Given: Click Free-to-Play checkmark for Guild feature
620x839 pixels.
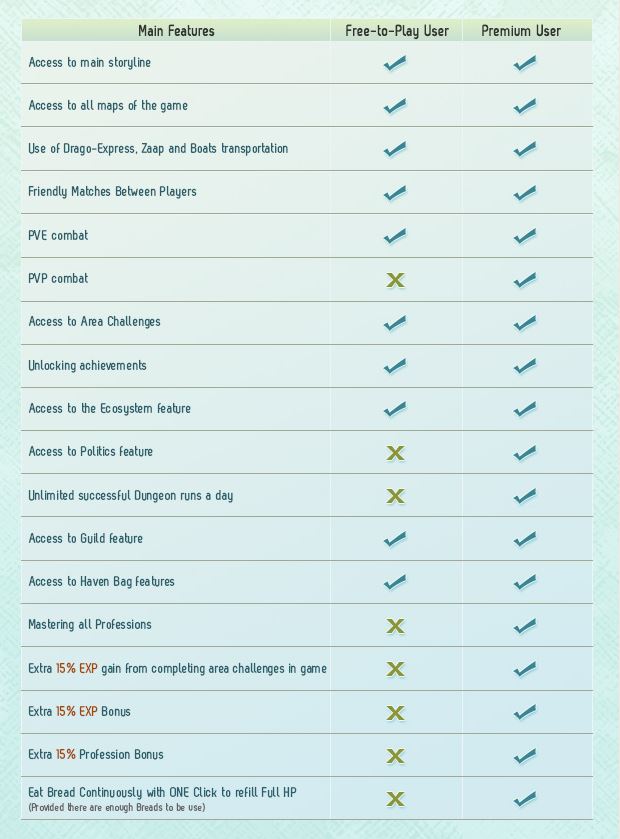Looking at the screenshot, I should 395,539.
